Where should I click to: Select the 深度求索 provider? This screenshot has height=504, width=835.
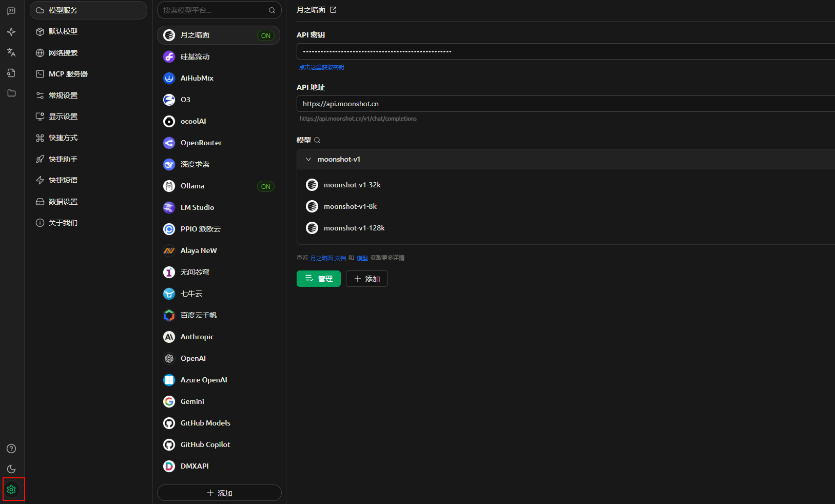click(x=219, y=164)
